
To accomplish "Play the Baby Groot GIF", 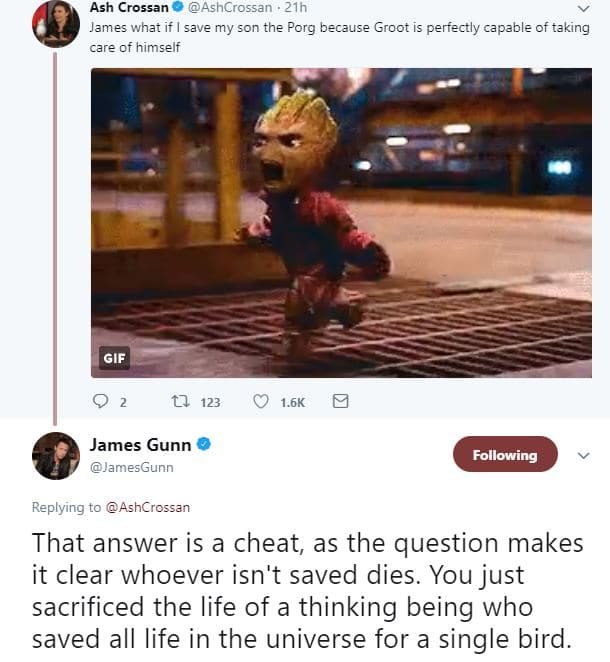I will click(341, 222).
